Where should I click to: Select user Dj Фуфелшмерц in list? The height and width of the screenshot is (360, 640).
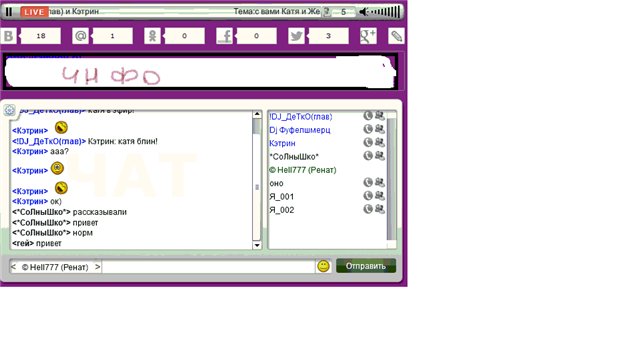(x=300, y=130)
